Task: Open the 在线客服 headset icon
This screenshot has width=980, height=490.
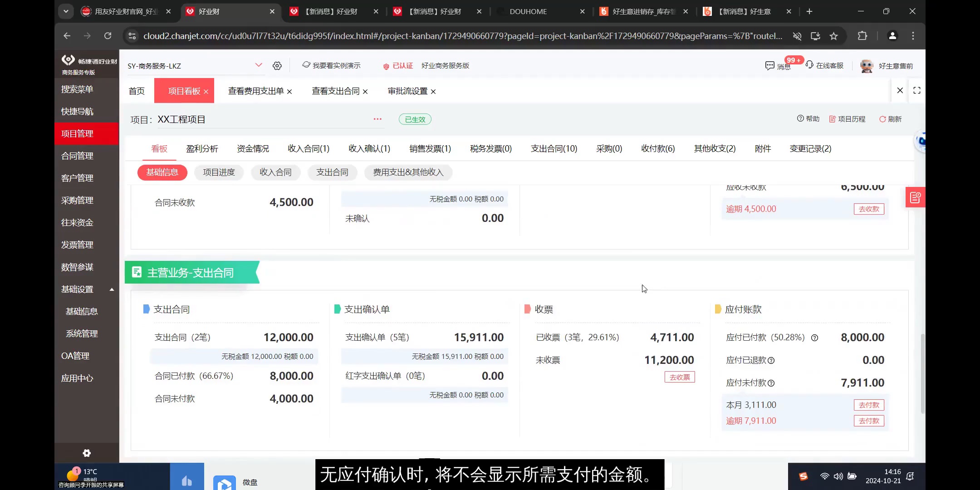Action: (x=810, y=65)
